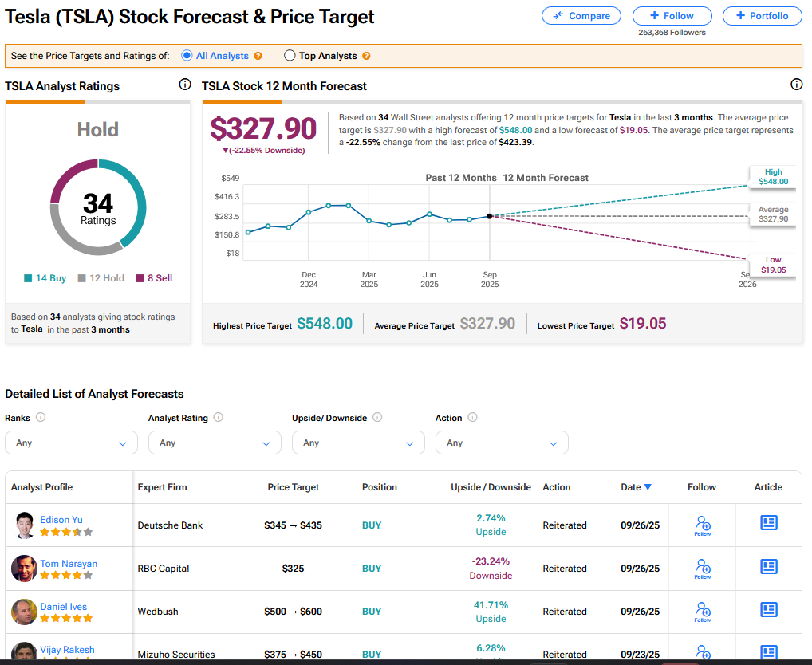Sort table by Date column
The height and width of the screenshot is (665, 812).
pyautogui.click(x=636, y=487)
